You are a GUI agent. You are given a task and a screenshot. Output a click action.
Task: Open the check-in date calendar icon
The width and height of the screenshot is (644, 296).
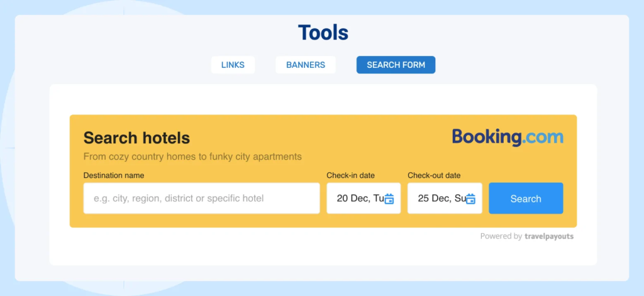click(x=389, y=199)
